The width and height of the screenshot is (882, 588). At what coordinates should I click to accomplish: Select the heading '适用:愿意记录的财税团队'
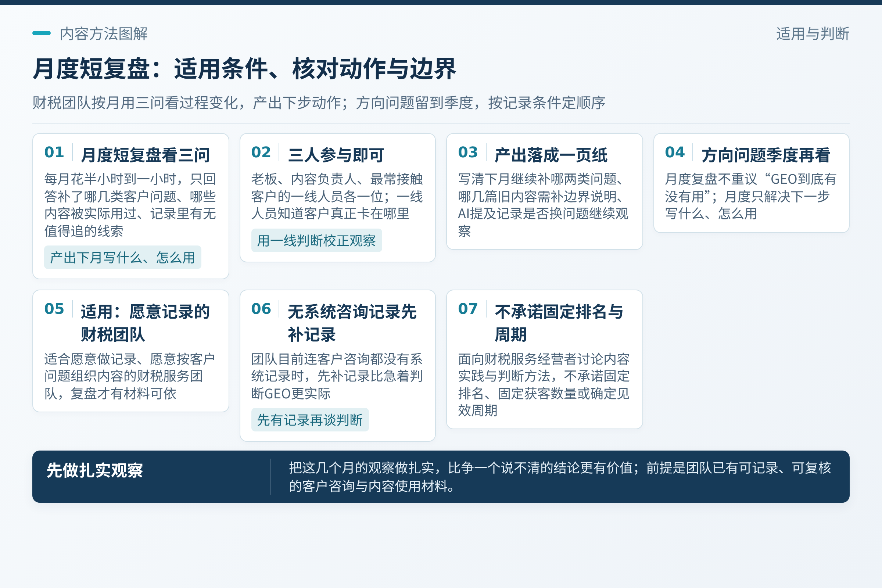tap(146, 323)
